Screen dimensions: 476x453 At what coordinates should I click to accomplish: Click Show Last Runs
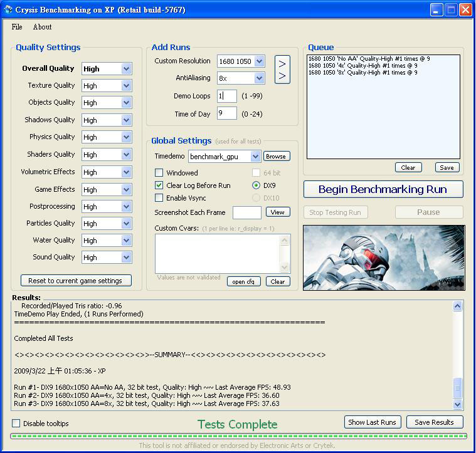tap(373, 422)
